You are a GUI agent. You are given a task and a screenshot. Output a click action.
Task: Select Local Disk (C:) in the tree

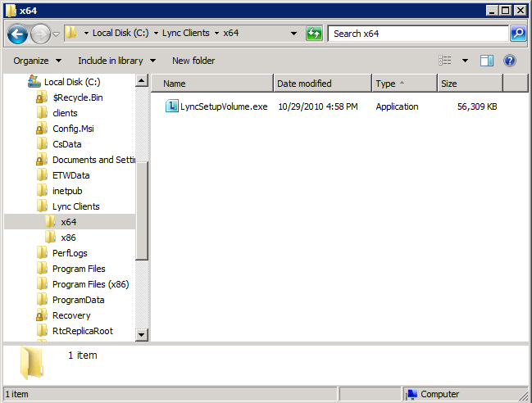72,82
